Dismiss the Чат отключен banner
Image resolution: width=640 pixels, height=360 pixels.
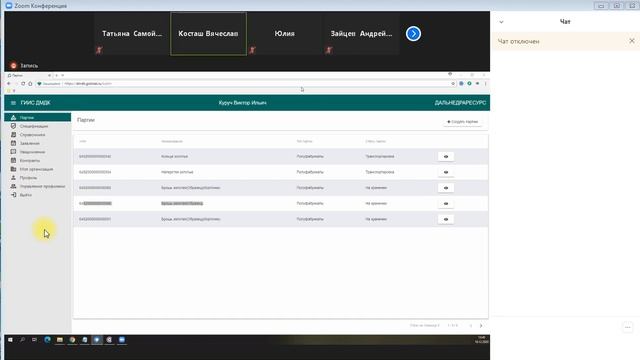coord(632,41)
